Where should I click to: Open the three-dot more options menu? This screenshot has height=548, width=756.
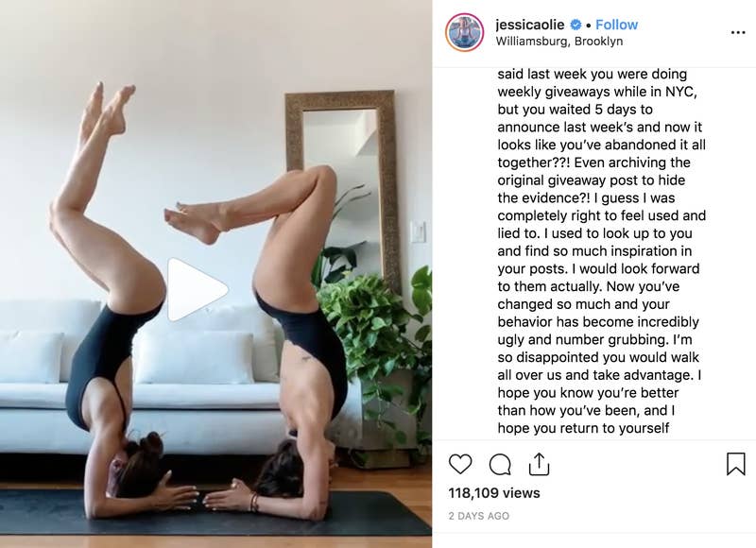click(x=738, y=32)
